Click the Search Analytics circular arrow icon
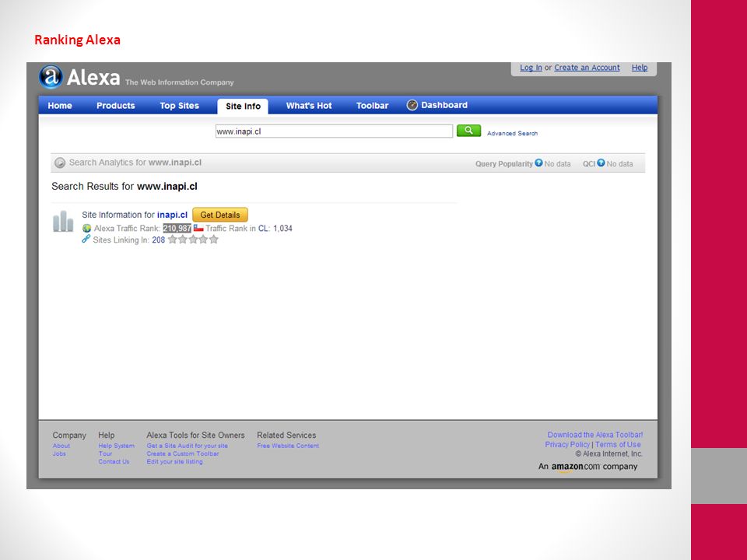The image size is (747, 560). coord(60,163)
